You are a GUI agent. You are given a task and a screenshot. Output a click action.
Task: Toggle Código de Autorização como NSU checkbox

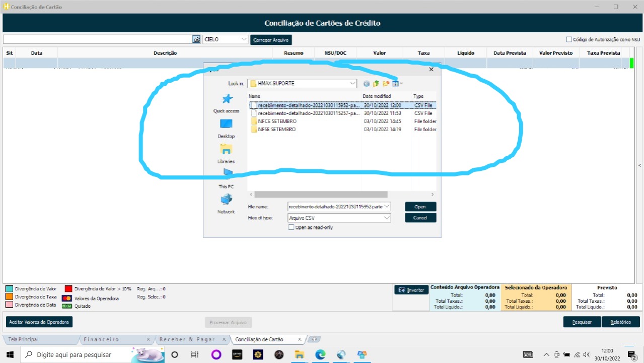click(569, 39)
